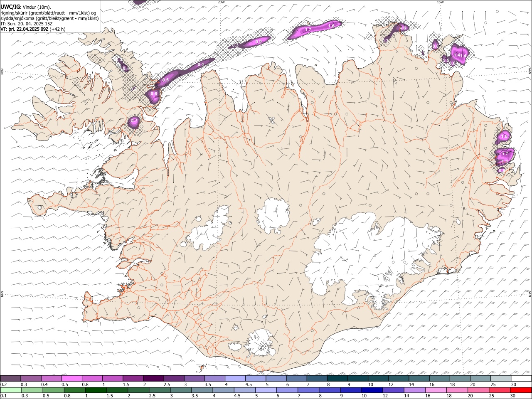This screenshot has height=399, width=532.
Task: Click upper legend swatch between 12 and 14
Action: tap(398, 378)
